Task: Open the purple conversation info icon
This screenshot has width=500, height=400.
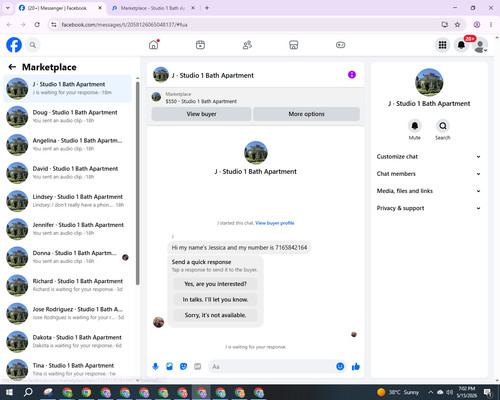Action: pyautogui.click(x=352, y=75)
